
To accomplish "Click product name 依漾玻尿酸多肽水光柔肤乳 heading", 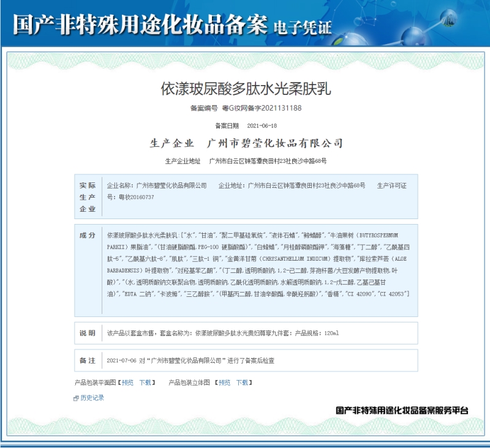I will click(x=245, y=88).
